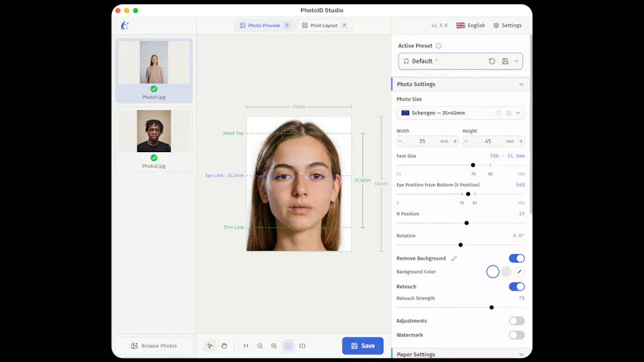This screenshot has width=644, height=362.
Task: Save the Schengen photo size preset
Action: tap(509, 113)
